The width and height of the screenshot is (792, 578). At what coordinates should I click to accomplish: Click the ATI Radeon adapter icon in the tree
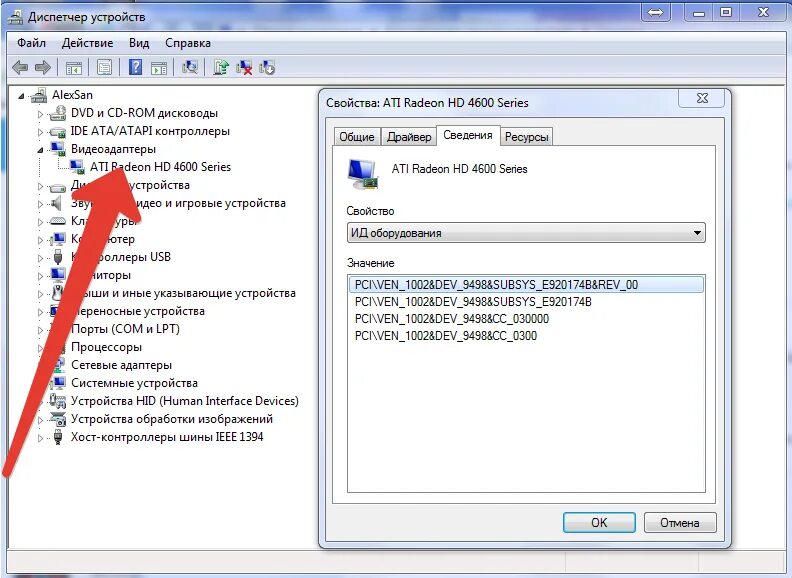point(77,167)
